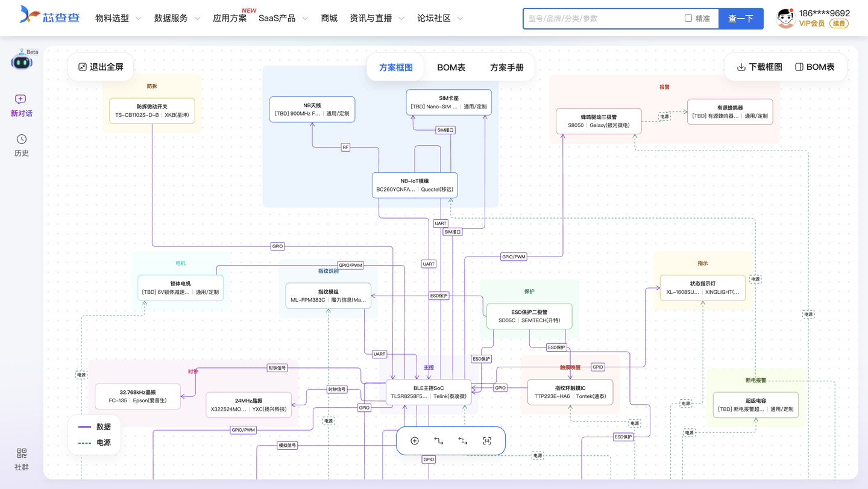Viewport: 868px width, 489px height.
Task: Tick the 精准 checkbox
Action: pos(688,18)
